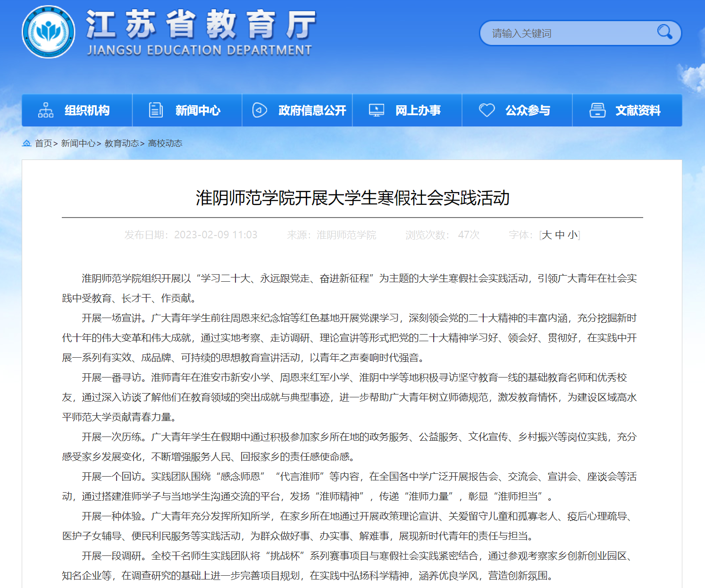Go to 首页 breadcrumb link
The width and height of the screenshot is (705, 588).
(x=43, y=143)
